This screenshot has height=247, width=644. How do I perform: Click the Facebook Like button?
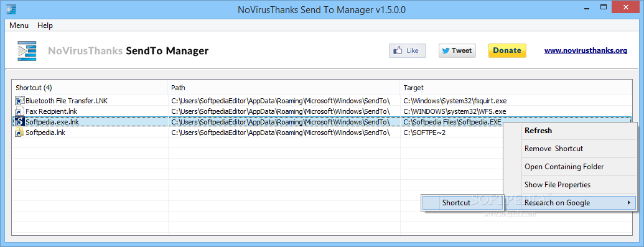[x=408, y=50]
